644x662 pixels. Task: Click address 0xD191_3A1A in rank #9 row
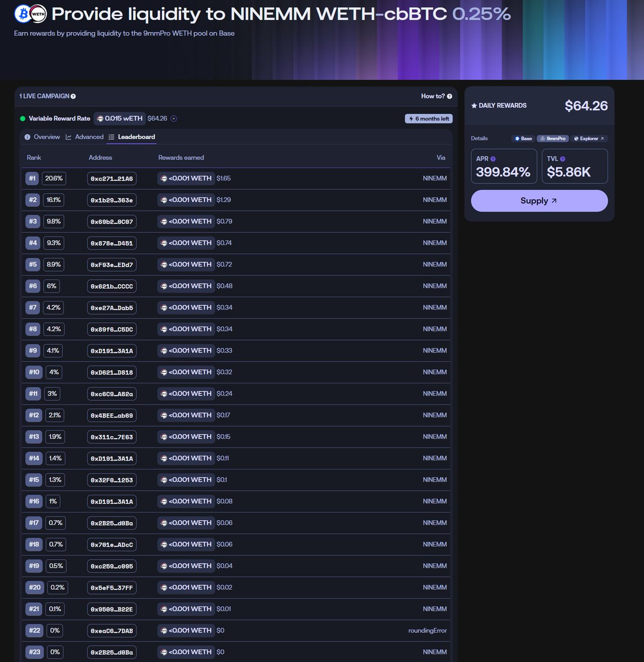point(112,350)
